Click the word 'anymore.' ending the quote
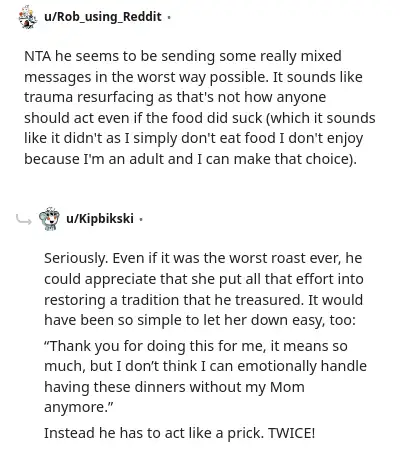 point(79,407)
